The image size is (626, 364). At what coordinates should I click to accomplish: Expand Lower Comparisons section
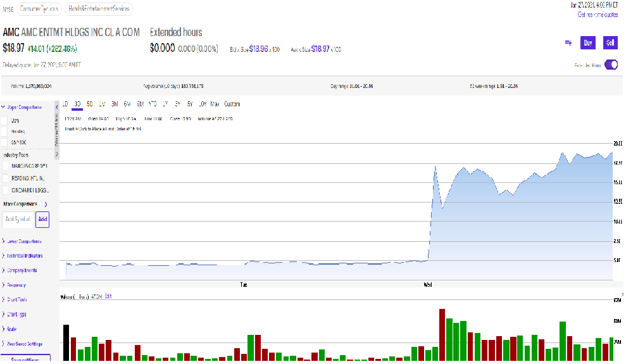[x=22, y=241]
